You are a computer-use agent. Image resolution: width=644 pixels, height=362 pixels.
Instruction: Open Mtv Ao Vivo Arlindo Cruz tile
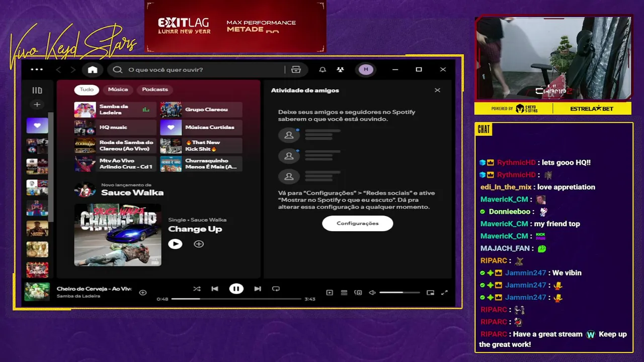[115, 164]
